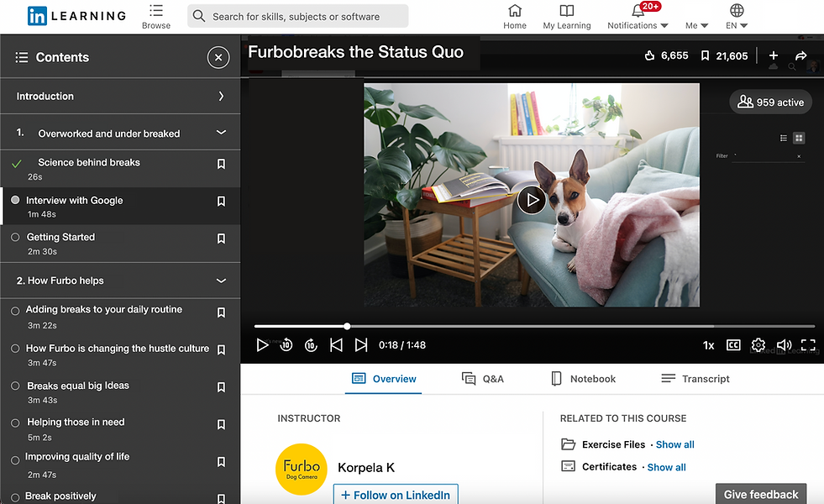The width and height of the screenshot is (824, 504).
Task: Click the LinkedIn Learning logo
Action: [x=76, y=16]
